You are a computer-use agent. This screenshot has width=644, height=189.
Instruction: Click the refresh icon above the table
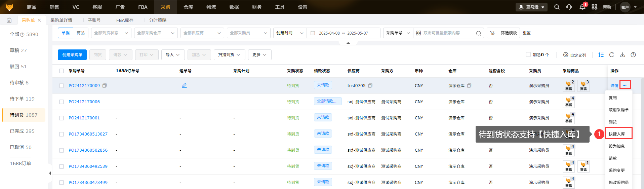click(611, 55)
